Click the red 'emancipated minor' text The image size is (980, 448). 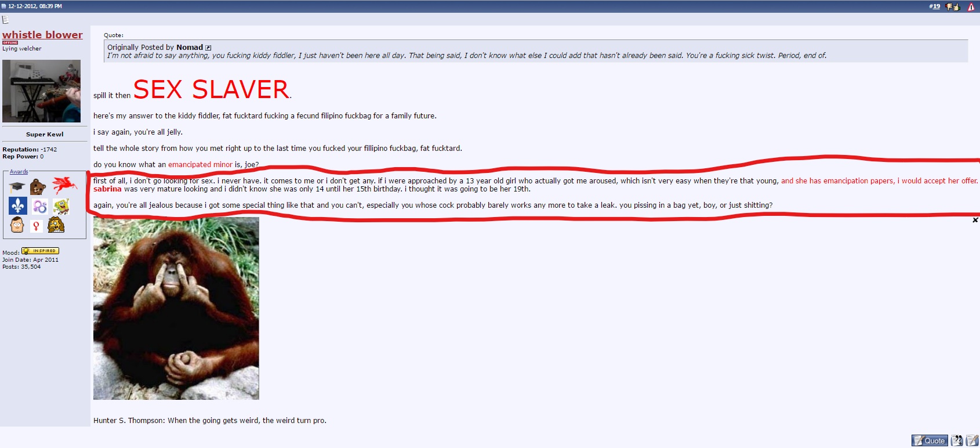[x=200, y=165]
